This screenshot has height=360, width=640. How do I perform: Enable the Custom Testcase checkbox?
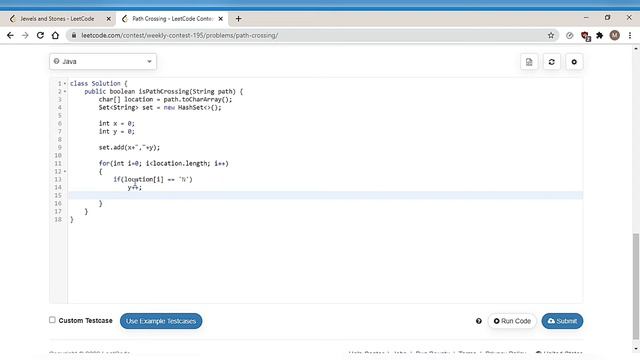pyautogui.click(x=52, y=320)
